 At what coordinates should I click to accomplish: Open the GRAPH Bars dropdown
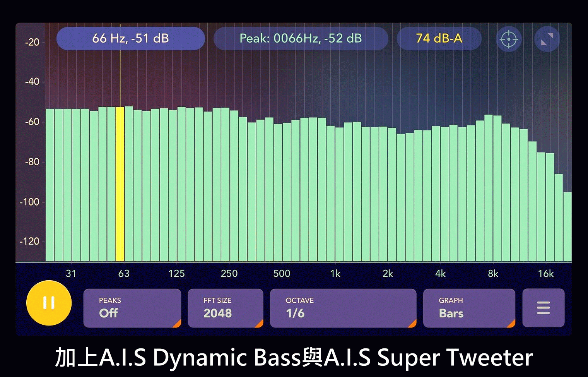click(469, 308)
